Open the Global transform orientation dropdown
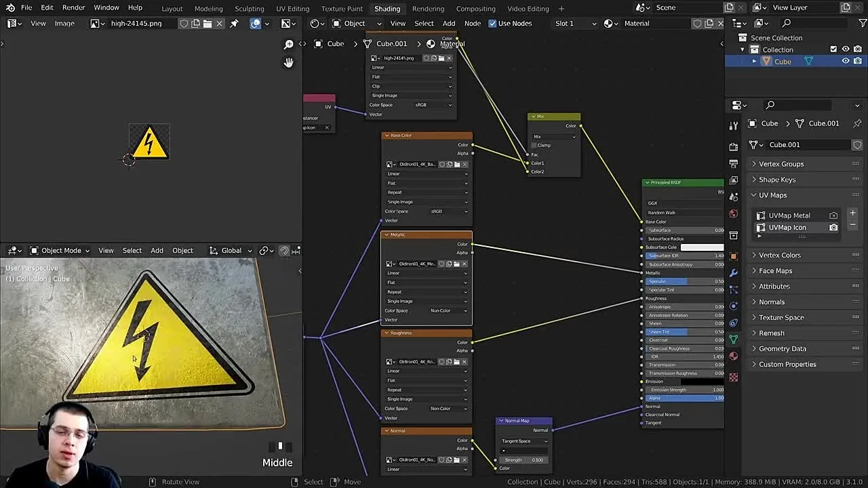868x488 pixels. tap(231, 251)
